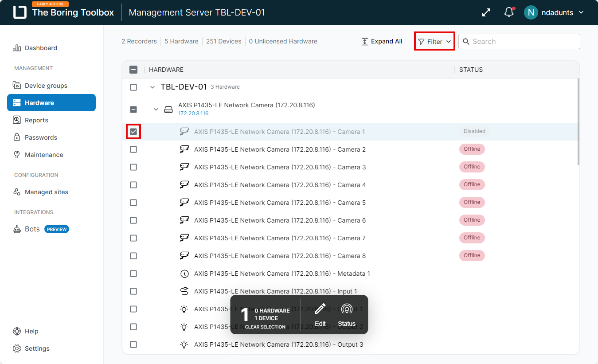Click the STATUS column header
This screenshot has height=364, width=598.
click(471, 70)
